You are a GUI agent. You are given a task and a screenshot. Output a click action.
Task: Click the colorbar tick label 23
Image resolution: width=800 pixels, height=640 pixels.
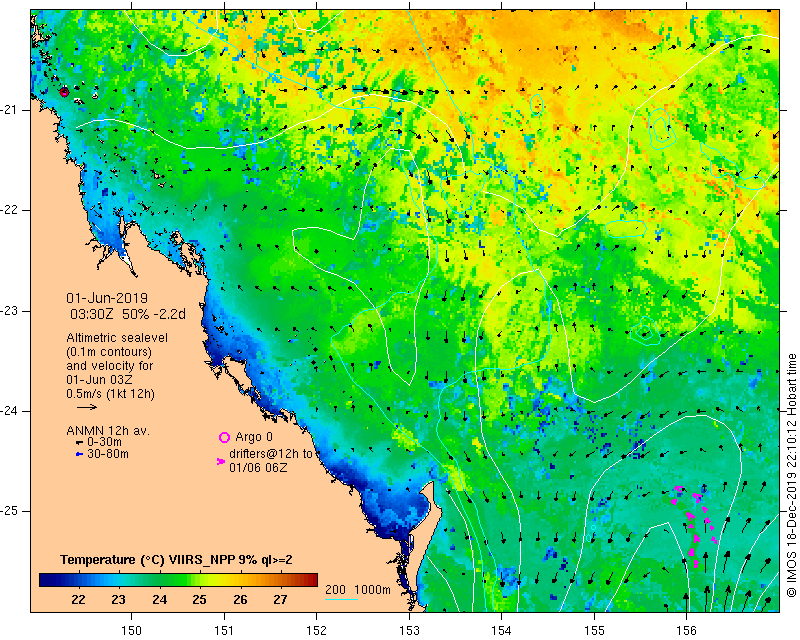pos(118,600)
